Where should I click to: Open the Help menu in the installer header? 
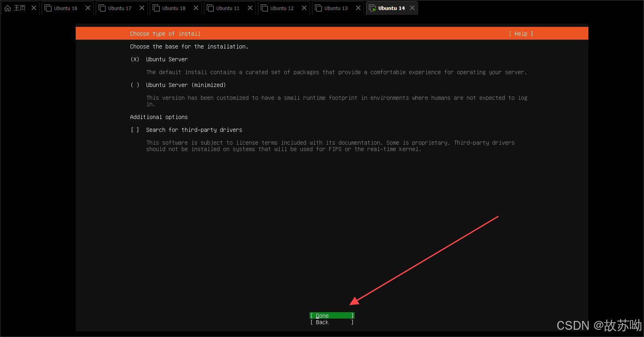pyautogui.click(x=521, y=34)
